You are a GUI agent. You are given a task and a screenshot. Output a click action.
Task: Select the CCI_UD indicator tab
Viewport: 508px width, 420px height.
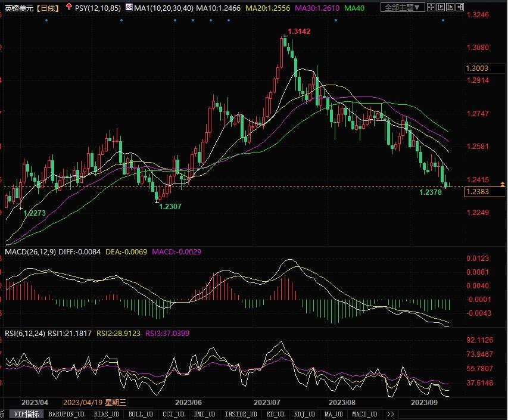[173, 414]
